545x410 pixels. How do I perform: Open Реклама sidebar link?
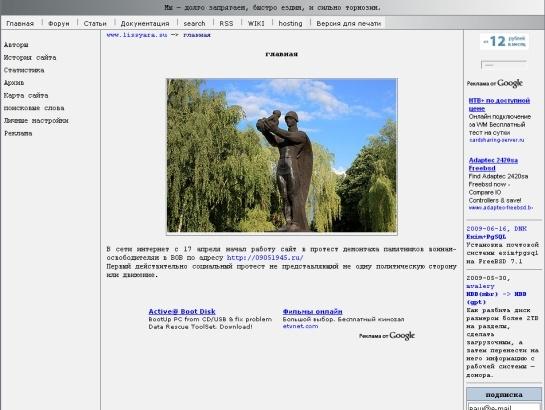pyautogui.click(x=18, y=133)
